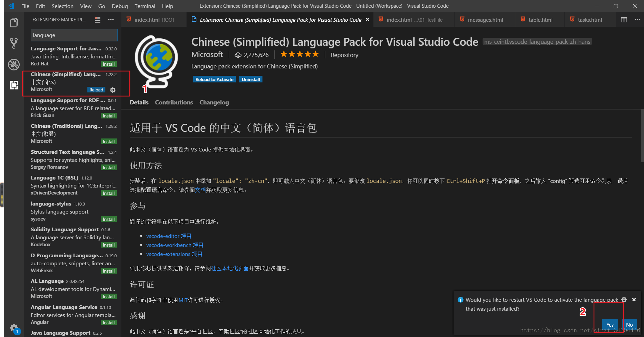
Task: Open the Explorer view in activity bar
Action: pos(14,23)
